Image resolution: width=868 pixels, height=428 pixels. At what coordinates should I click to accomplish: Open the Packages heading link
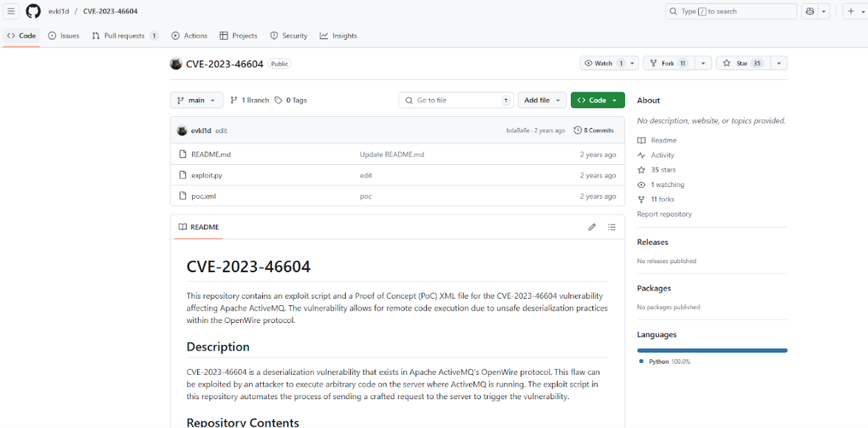[655, 288]
